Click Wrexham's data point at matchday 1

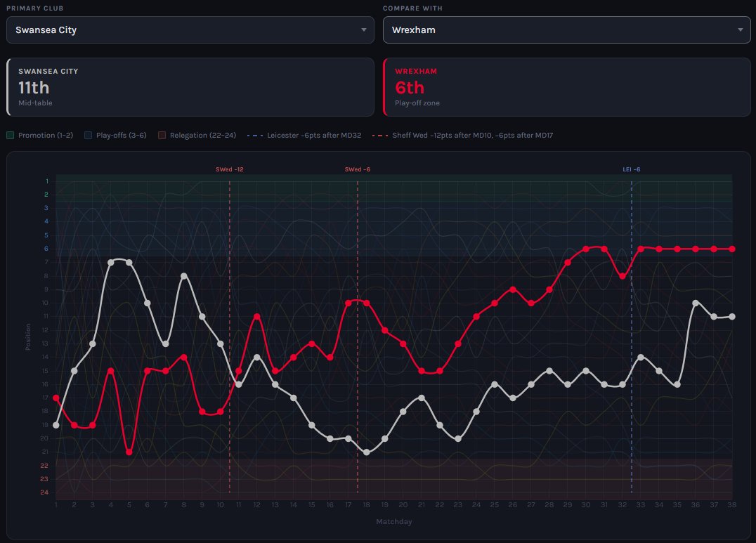pos(56,398)
